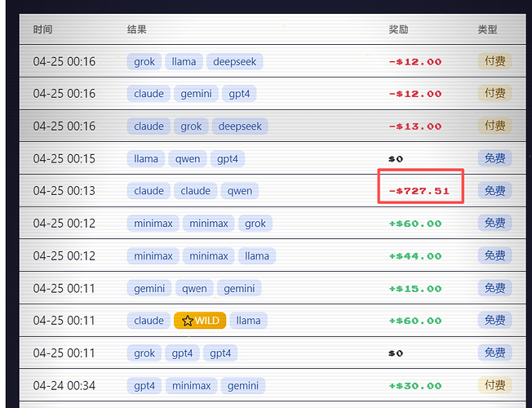Click the +$44.00 reward value
The image size is (532, 408).
(415, 256)
